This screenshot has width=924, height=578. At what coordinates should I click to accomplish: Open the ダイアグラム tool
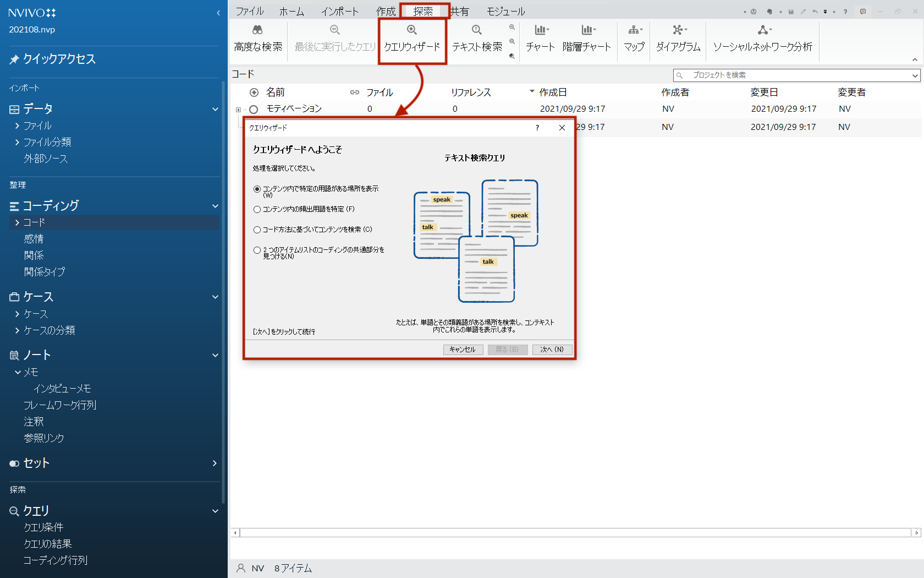pyautogui.click(x=678, y=39)
